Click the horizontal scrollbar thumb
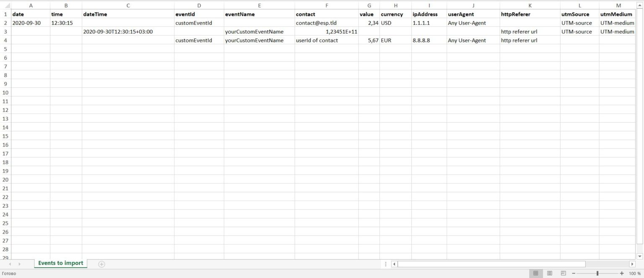 tap(491, 264)
